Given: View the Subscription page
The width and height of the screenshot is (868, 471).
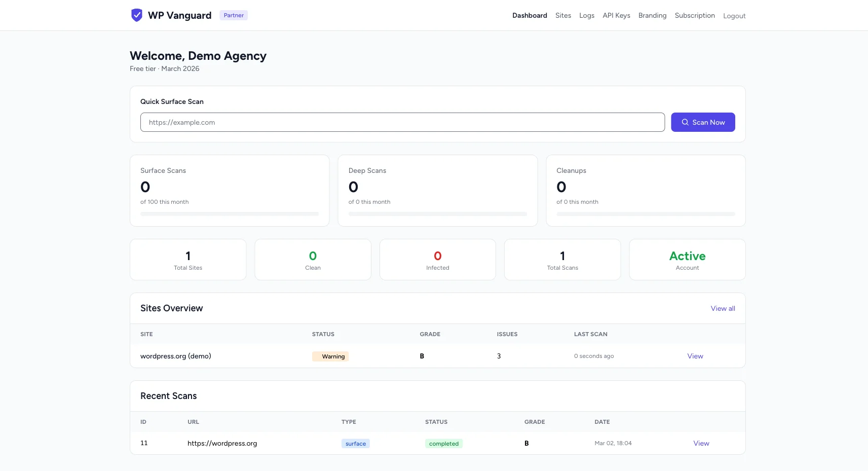Looking at the screenshot, I should (x=694, y=15).
